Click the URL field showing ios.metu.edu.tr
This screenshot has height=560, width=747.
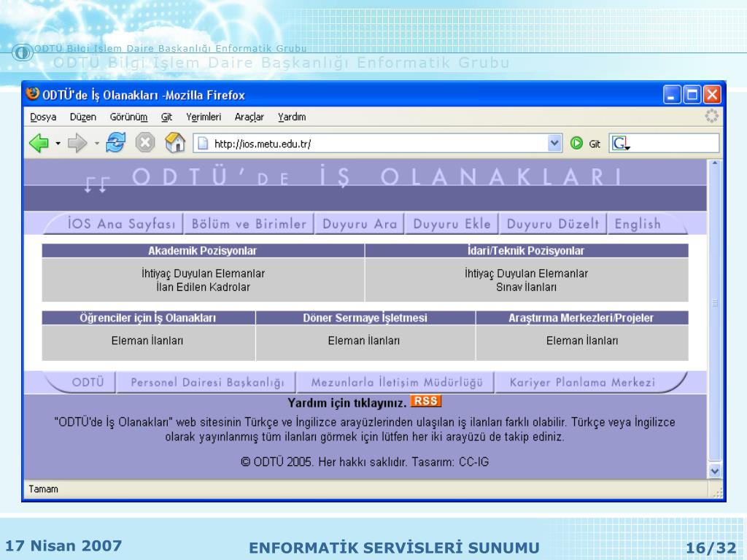coord(379,144)
